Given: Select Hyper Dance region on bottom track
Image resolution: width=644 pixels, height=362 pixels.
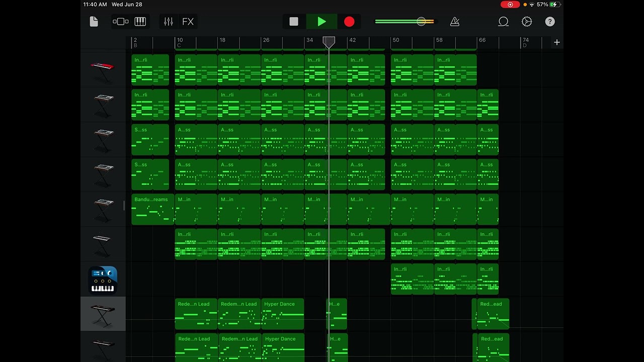Looking at the screenshot, I should pos(283,347).
